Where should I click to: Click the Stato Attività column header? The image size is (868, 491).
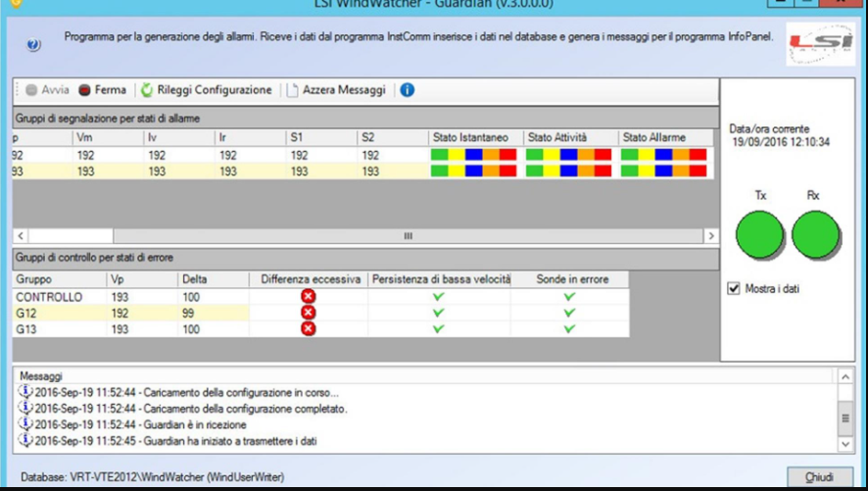(571, 137)
